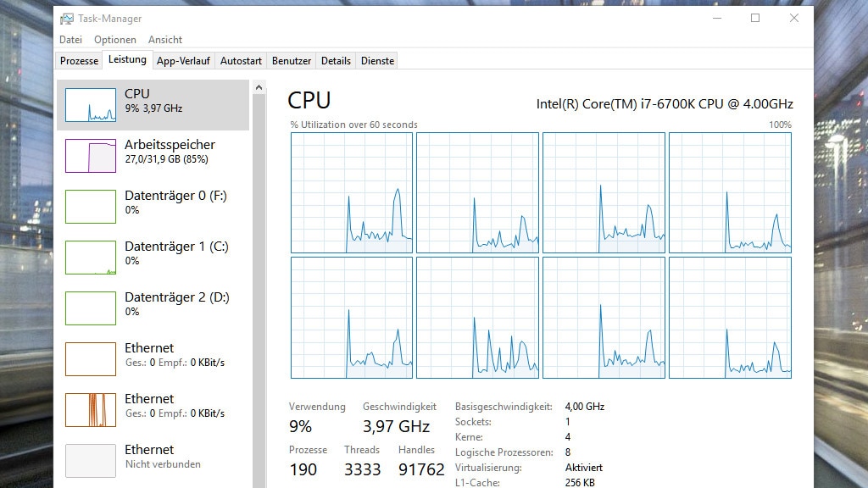The height and width of the screenshot is (488, 868).
Task: Select Datenträger 1 (C:) graph thumbnail
Action: [x=91, y=258]
